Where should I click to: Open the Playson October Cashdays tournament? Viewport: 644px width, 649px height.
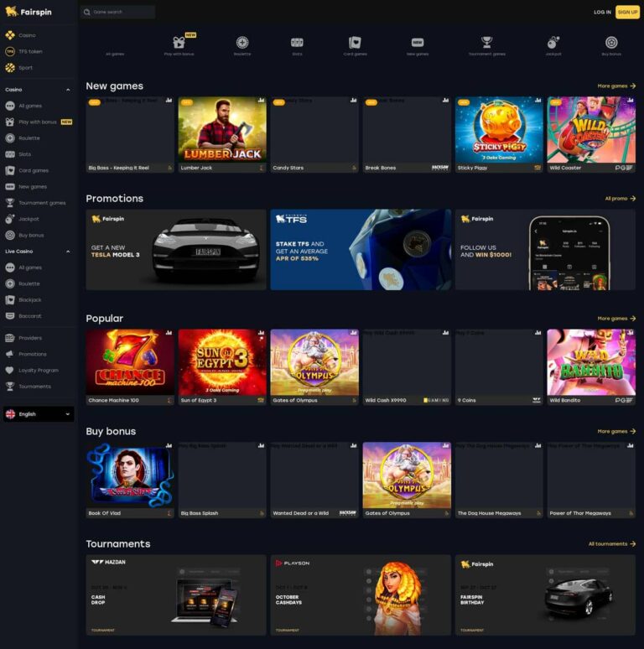point(361,595)
